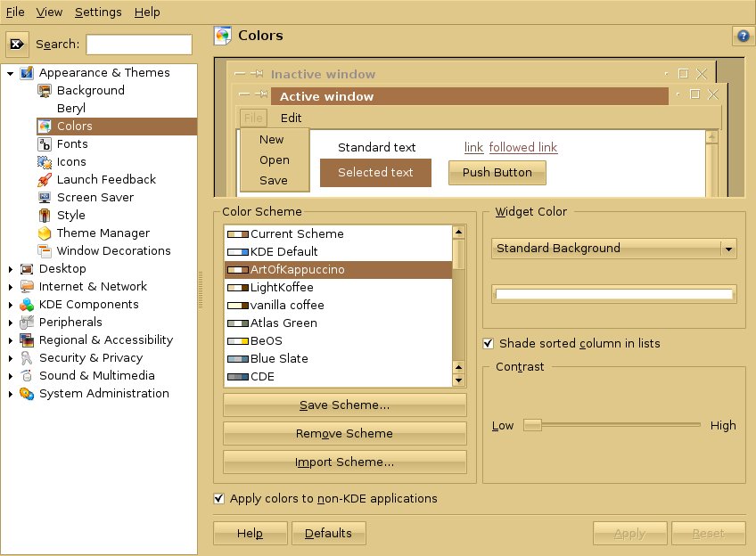Click the help icon at top right
The width and height of the screenshot is (756, 556).
743,36
